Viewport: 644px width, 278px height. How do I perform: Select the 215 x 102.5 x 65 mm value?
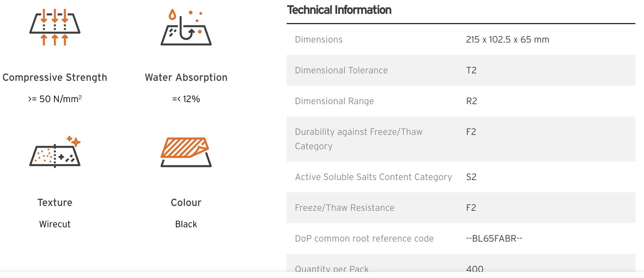pos(507,39)
